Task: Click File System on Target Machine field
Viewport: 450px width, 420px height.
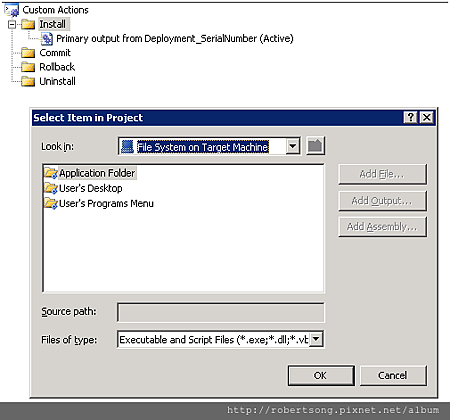Action: tap(209, 146)
